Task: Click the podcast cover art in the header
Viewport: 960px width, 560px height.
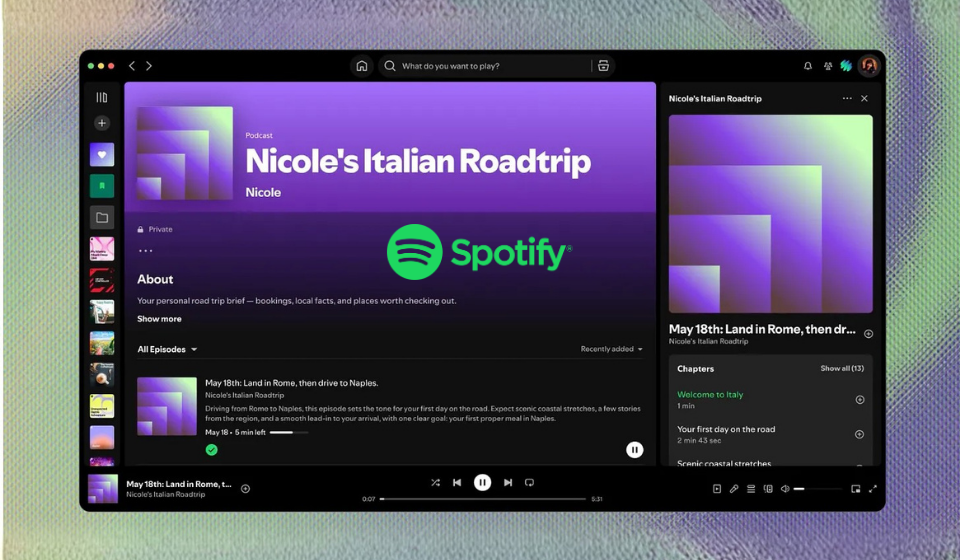Action: pyautogui.click(x=185, y=153)
